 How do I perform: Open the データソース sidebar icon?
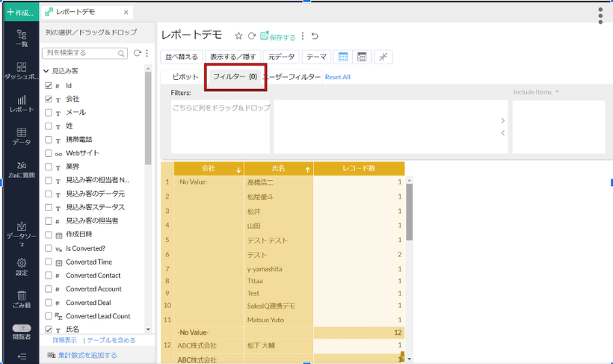22,233
